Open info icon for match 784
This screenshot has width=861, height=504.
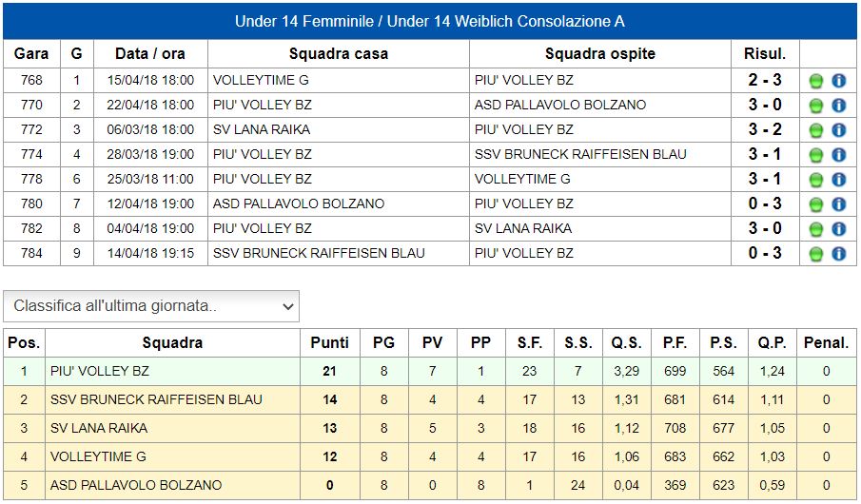click(838, 254)
